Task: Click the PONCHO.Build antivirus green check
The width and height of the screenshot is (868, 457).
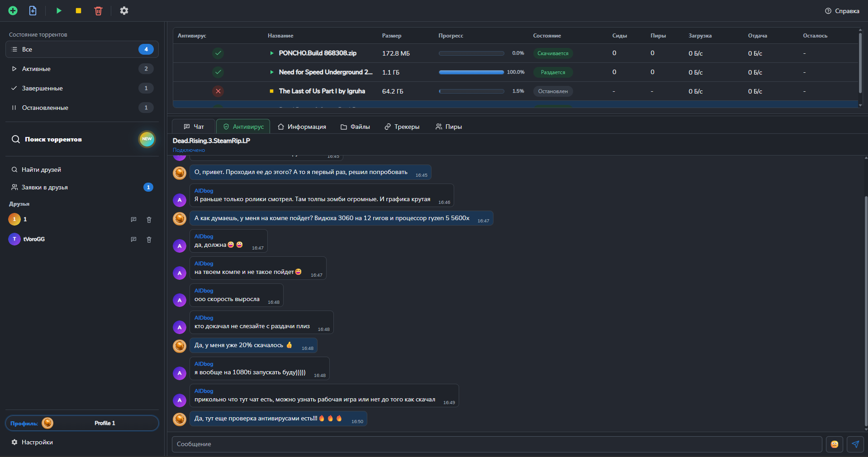Action: pos(218,53)
